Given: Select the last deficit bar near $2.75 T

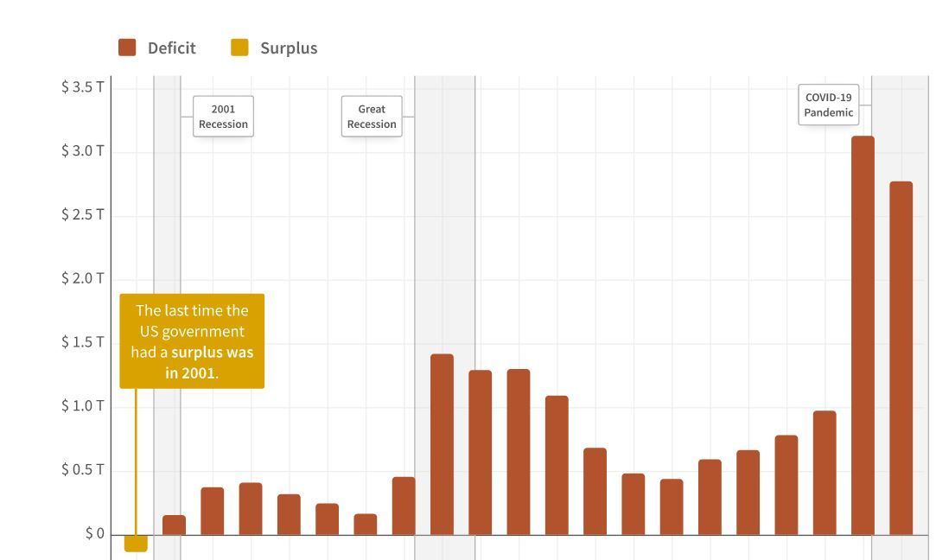Looking at the screenshot, I should [901, 358].
